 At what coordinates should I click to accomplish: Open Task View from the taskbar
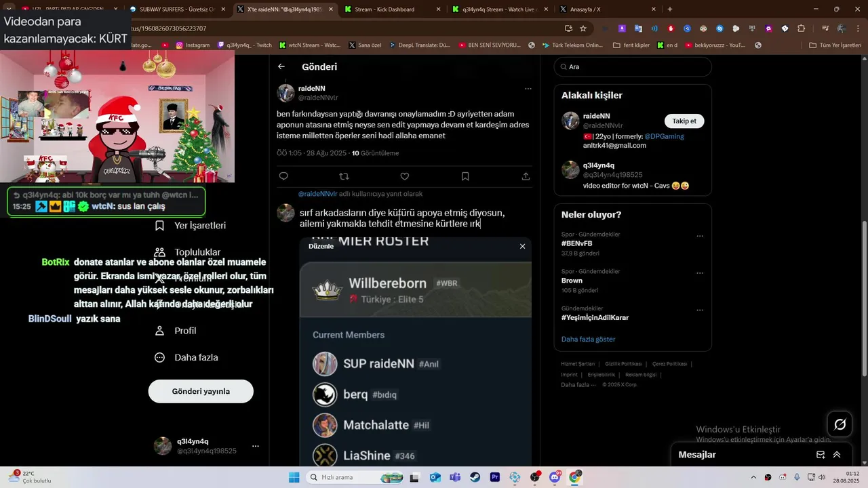415,477
